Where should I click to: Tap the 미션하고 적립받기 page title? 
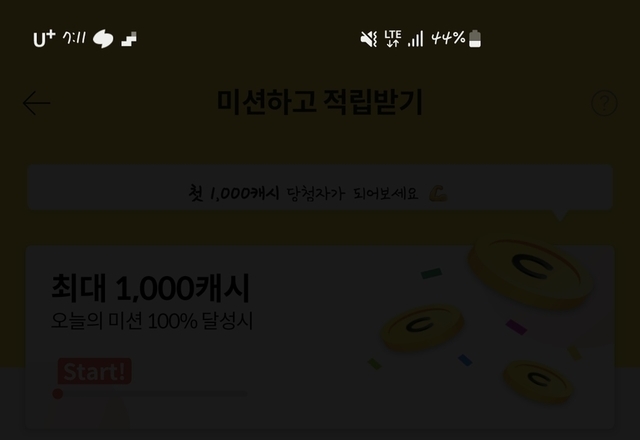[x=320, y=102]
